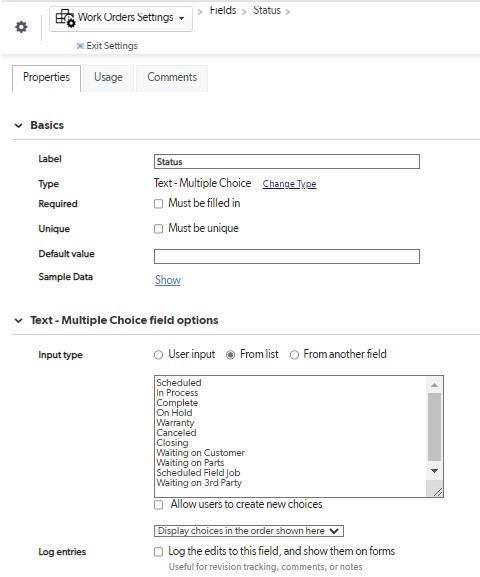Open Display choices order dropdown
480x577 pixels.
coord(249,531)
